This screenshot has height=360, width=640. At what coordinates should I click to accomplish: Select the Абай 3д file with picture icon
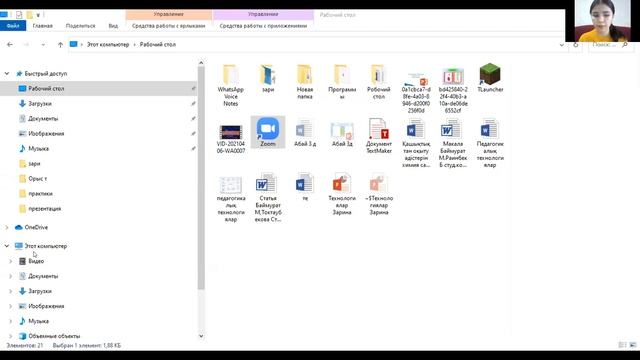pyautogui.click(x=342, y=134)
